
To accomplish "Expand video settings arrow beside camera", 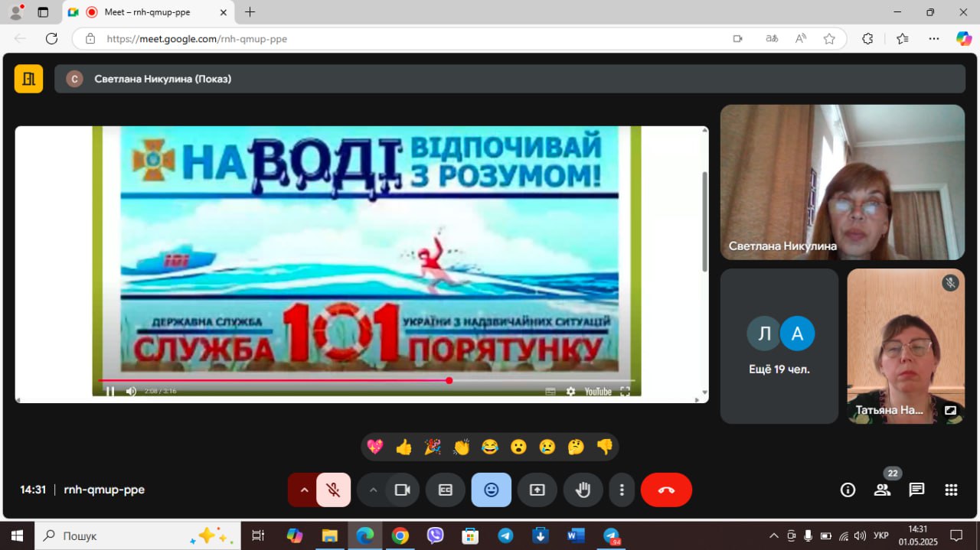I will click(x=373, y=490).
